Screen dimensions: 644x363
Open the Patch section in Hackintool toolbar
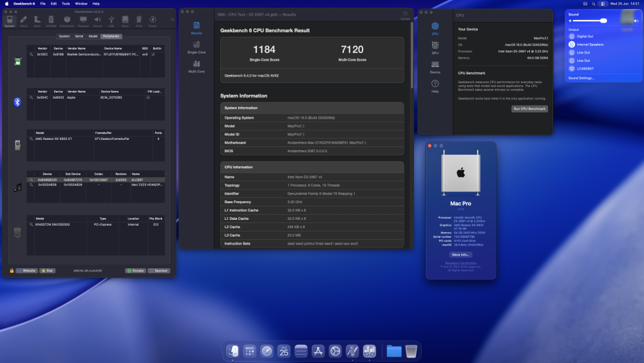[x=23, y=21]
